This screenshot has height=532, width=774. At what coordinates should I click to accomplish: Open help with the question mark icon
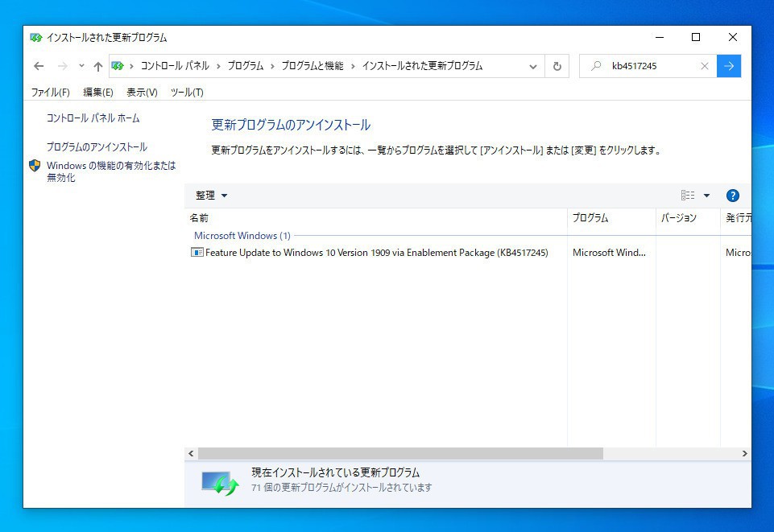[733, 196]
